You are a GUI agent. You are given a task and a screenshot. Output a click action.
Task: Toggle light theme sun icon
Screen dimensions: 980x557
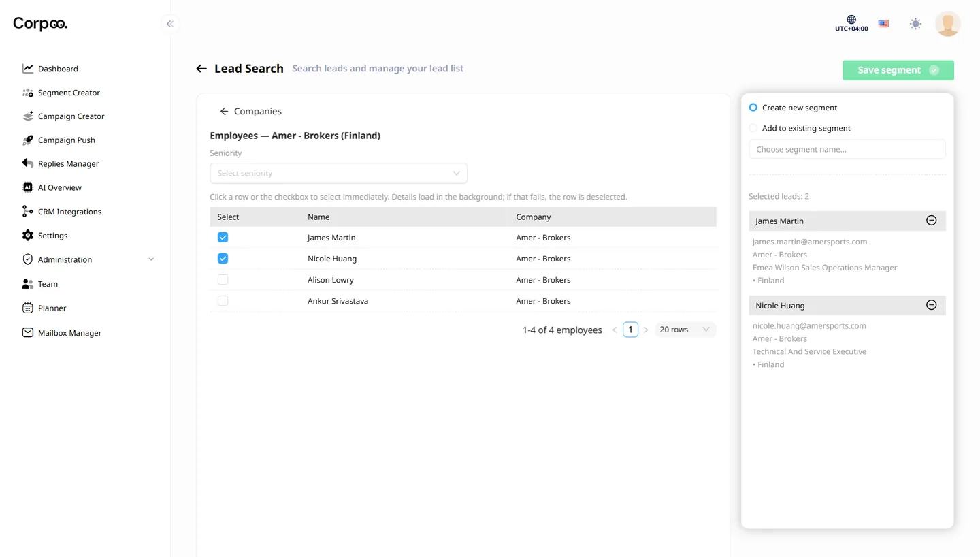pos(915,24)
